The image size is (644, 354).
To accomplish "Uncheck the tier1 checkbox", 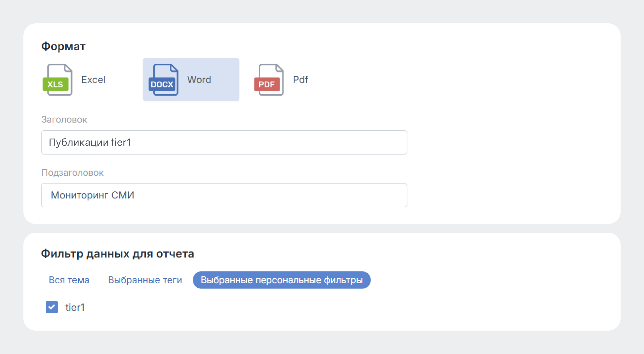I will click(x=52, y=307).
